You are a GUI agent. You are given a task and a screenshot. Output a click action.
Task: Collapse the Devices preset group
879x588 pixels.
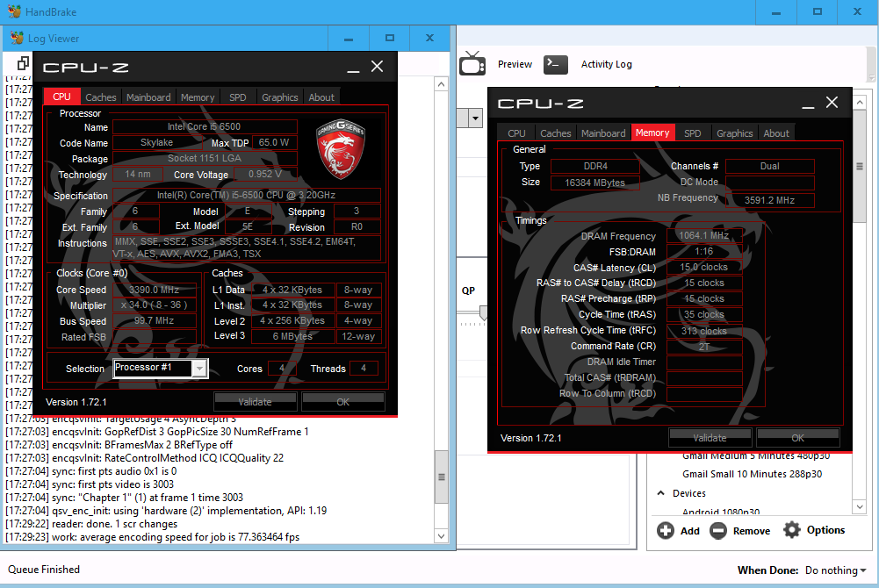661,493
